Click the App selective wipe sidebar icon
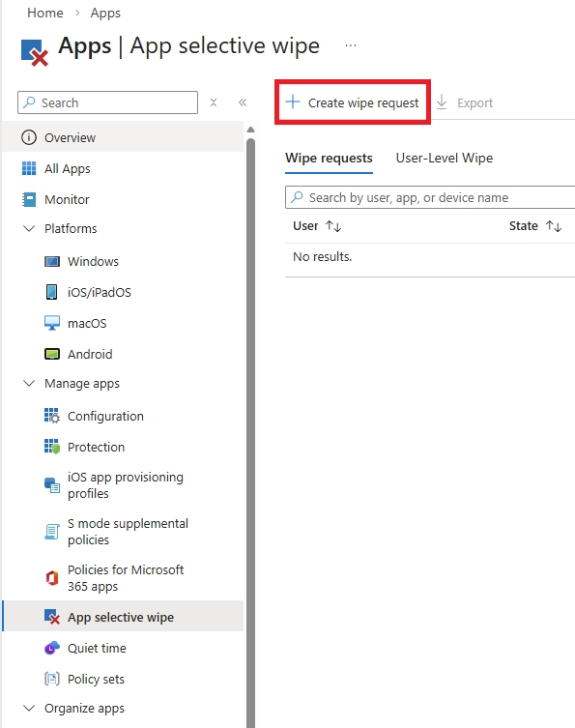Screen dimensions: 575x728 point(52,617)
